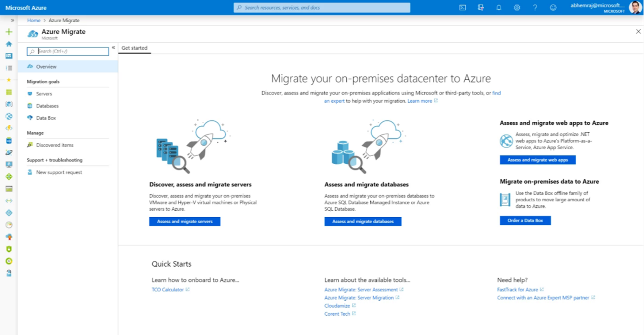The image size is (644, 335).
Task: Send feedback using the smiley icon
Action: tap(553, 8)
